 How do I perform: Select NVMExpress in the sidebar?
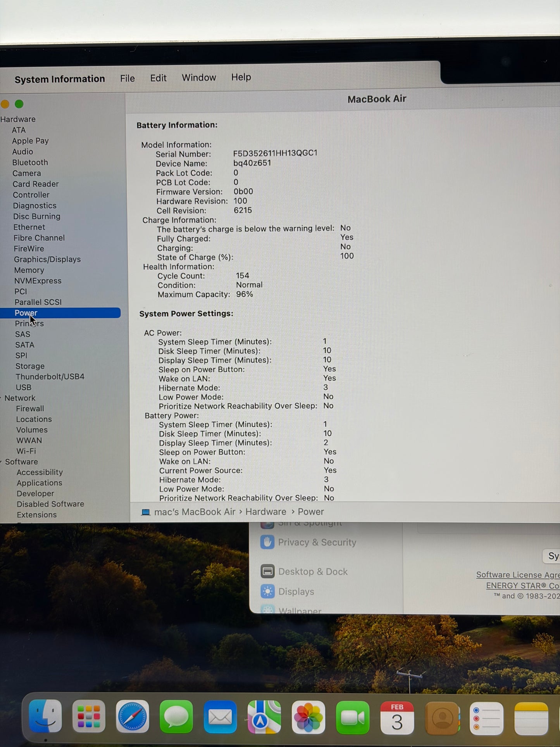pos(38,281)
